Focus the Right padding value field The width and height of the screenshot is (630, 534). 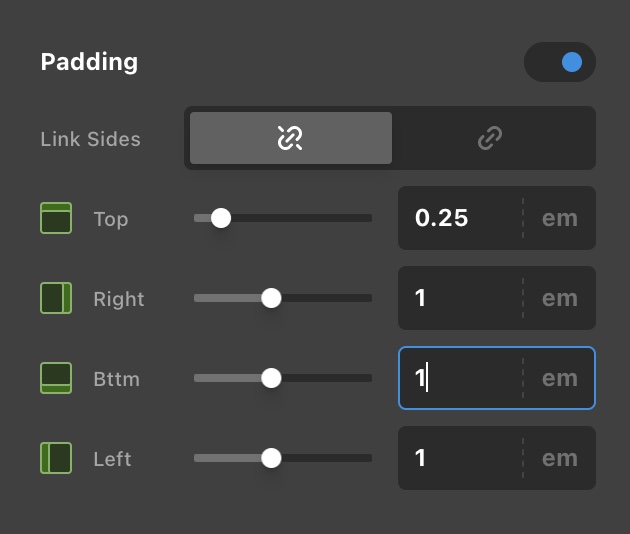[460, 298]
